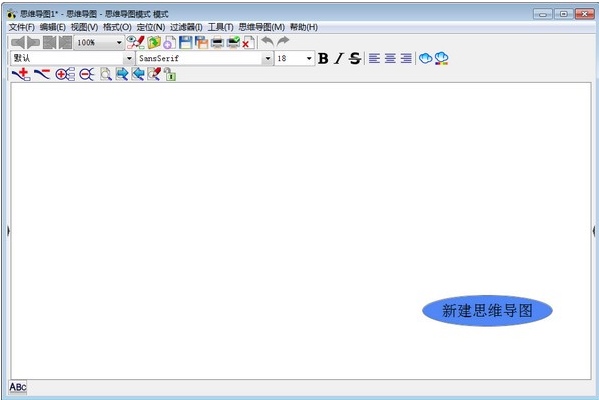Click the cloud color icon
The height and width of the screenshot is (400, 599).
click(x=442, y=58)
